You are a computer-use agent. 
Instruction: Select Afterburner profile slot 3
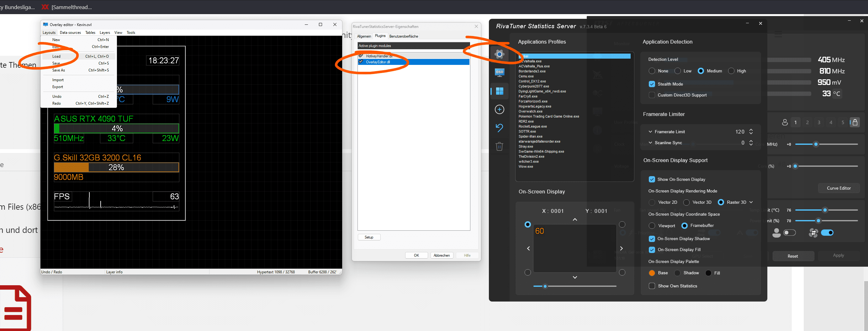(819, 122)
